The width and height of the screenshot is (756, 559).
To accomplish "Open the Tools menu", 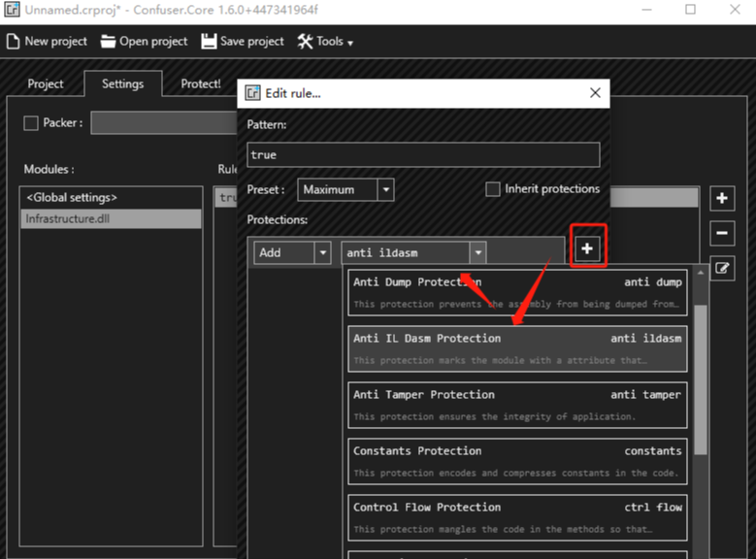I will tap(325, 42).
